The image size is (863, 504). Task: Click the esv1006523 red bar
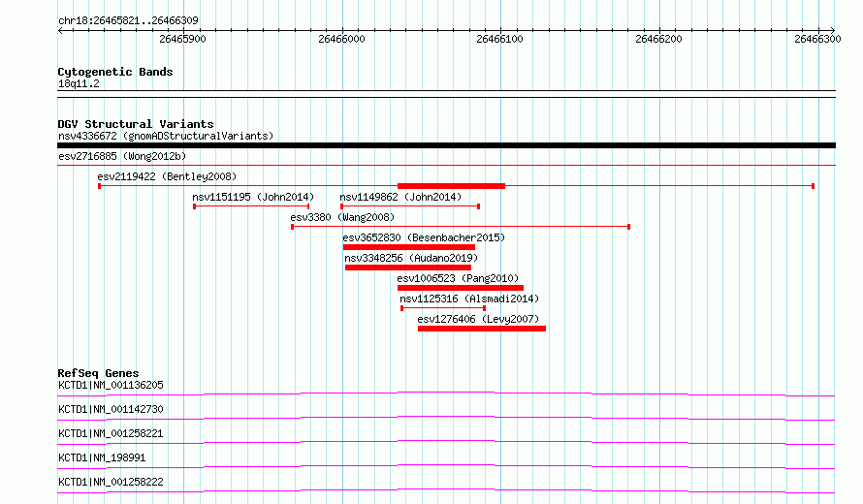coord(461,288)
